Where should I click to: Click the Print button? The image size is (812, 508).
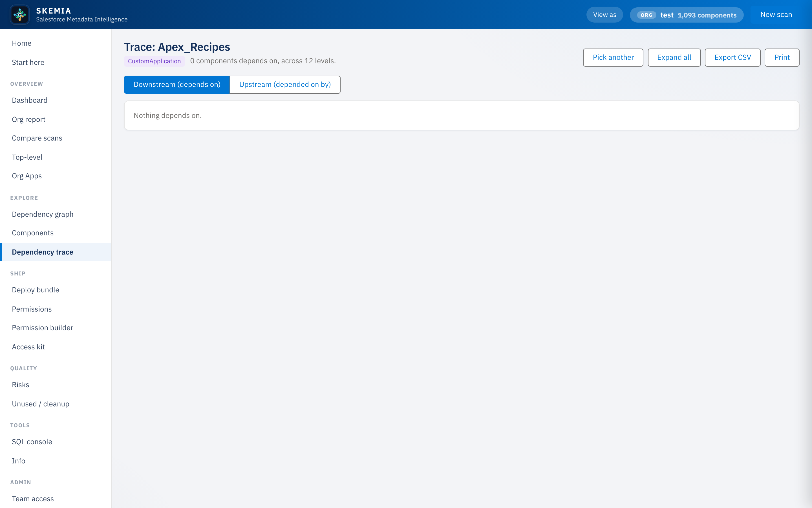pos(782,58)
